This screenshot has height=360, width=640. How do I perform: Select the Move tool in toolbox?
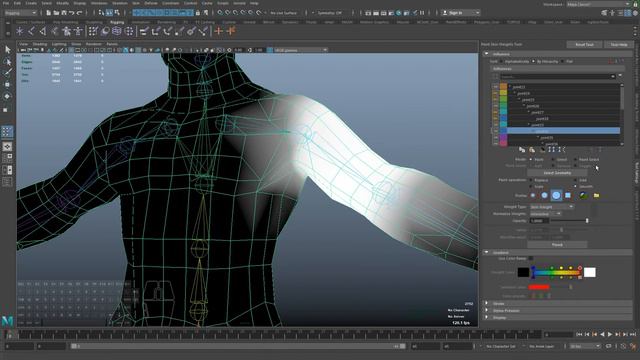7,84
